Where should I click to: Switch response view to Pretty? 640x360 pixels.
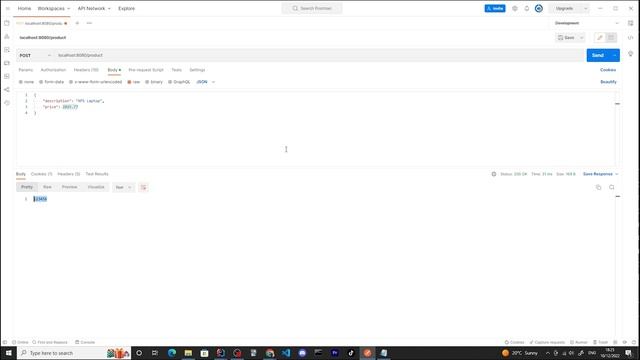(27, 187)
